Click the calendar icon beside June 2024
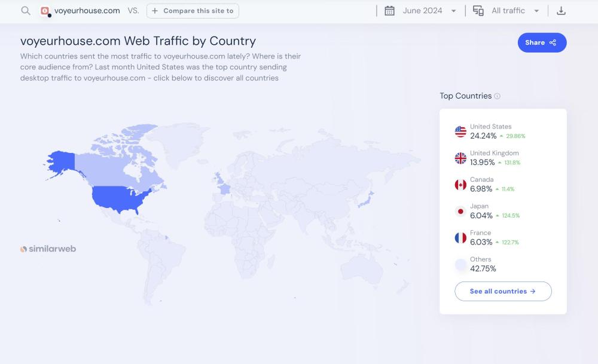Viewport: 598px width, 364px height. [x=389, y=11]
